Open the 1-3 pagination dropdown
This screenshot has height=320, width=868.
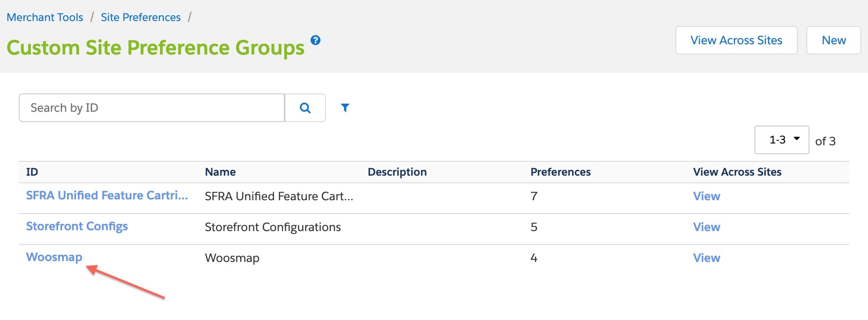(782, 140)
